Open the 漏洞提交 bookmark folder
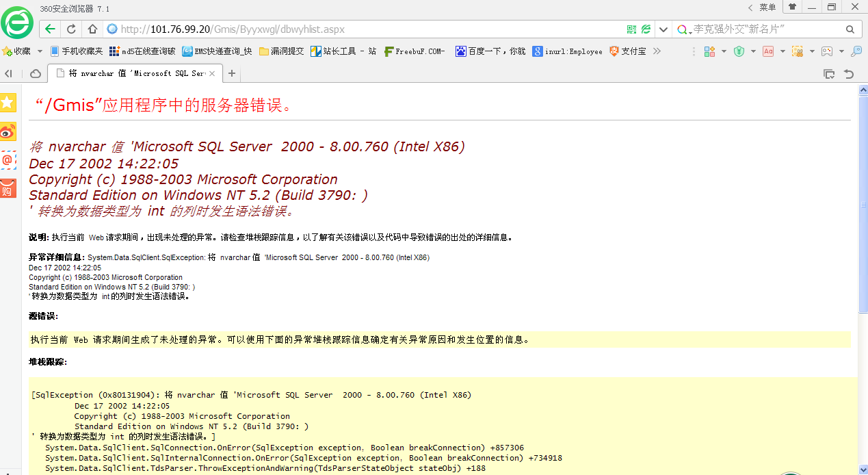The height and width of the screenshot is (475, 868). 281,51
